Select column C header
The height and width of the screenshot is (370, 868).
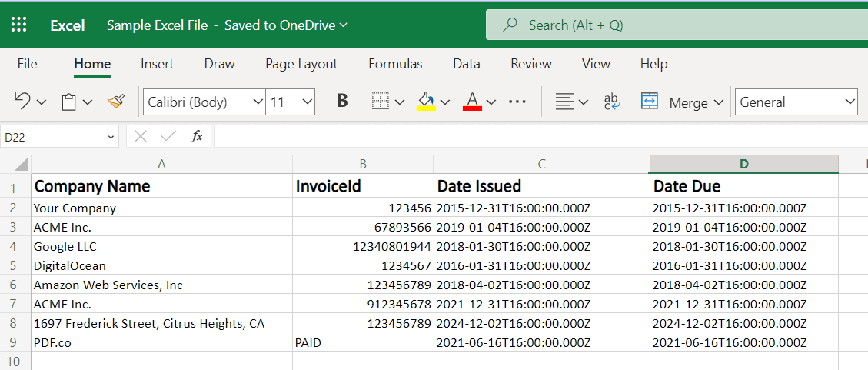[x=541, y=164]
